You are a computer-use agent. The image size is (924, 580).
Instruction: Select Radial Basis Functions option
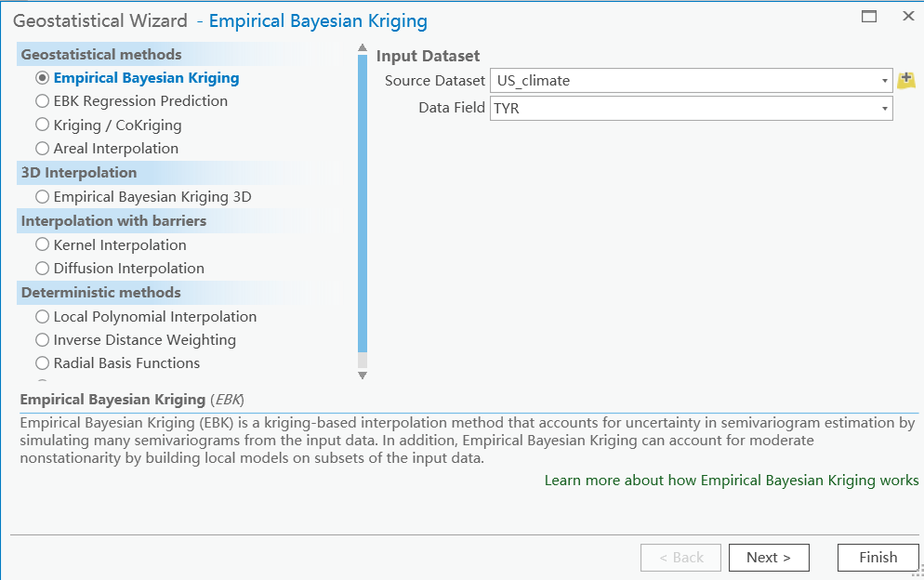tap(42, 363)
